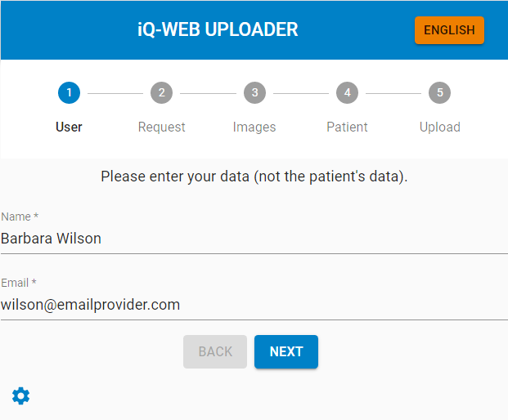This screenshot has width=508, height=420.
Task: Open the Patient step label
Action: tap(347, 127)
